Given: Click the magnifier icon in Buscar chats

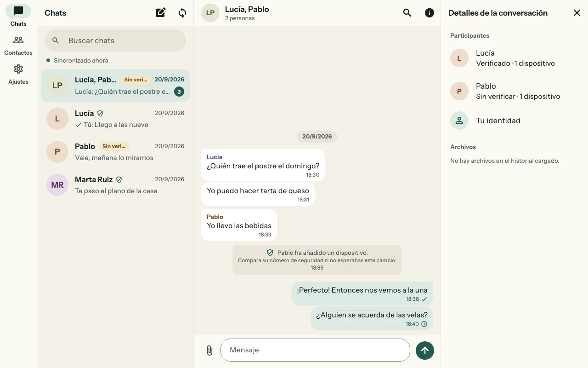Looking at the screenshot, I should (56, 40).
